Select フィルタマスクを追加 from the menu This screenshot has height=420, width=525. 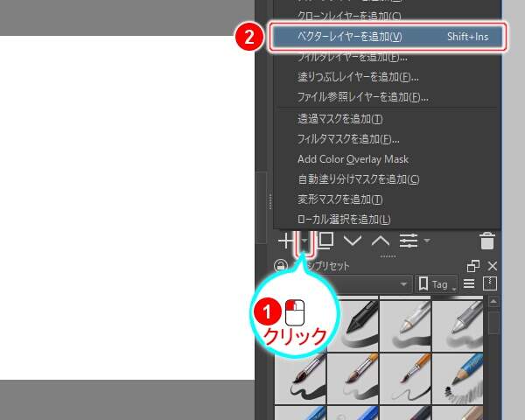click(387, 139)
